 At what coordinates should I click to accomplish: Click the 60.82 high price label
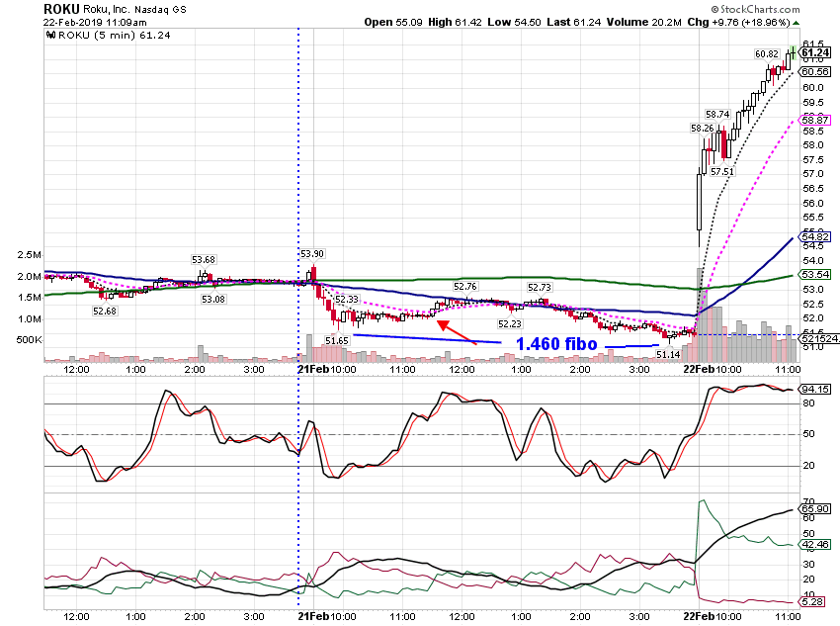[x=767, y=54]
